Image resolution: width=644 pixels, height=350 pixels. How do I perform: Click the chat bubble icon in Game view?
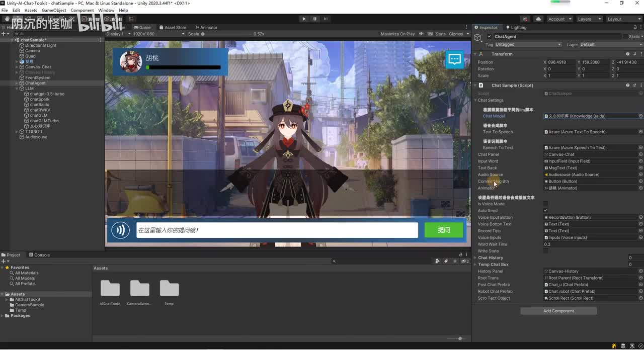point(454,59)
